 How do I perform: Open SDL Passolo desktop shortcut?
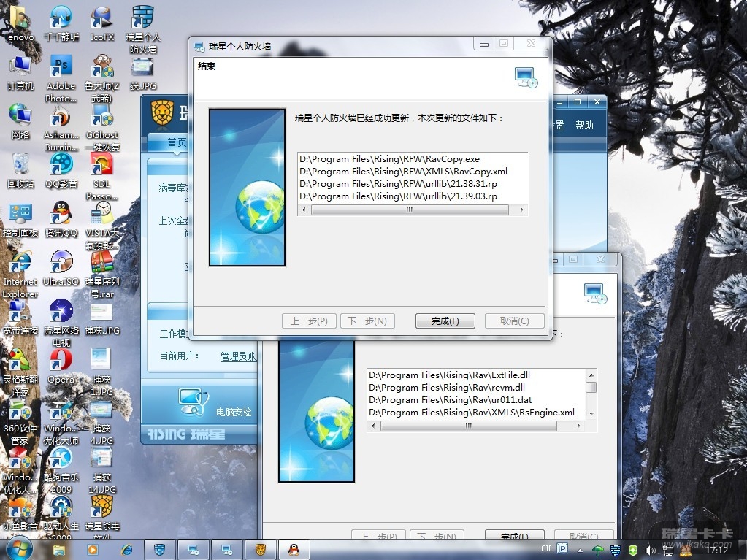coord(102,177)
